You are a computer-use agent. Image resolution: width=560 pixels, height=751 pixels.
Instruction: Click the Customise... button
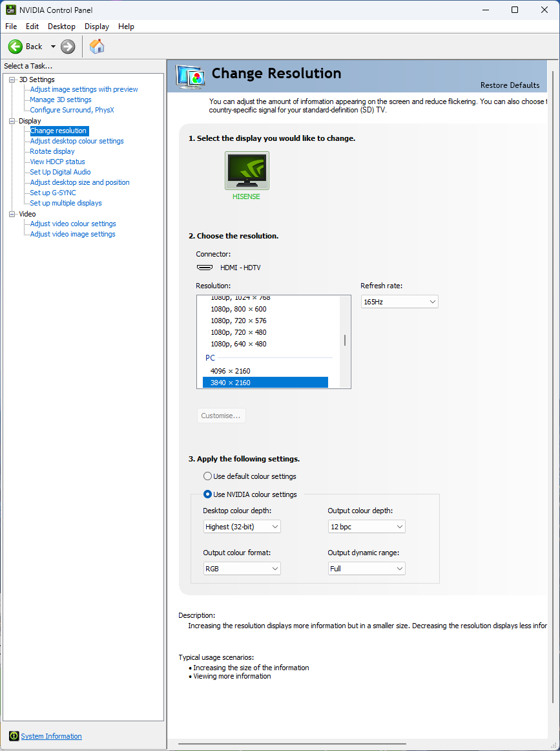click(221, 416)
